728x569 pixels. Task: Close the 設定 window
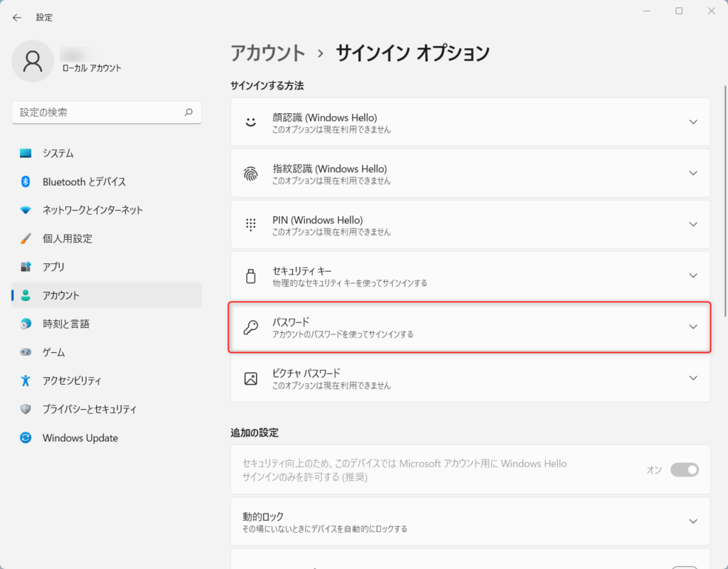tap(711, 11)
